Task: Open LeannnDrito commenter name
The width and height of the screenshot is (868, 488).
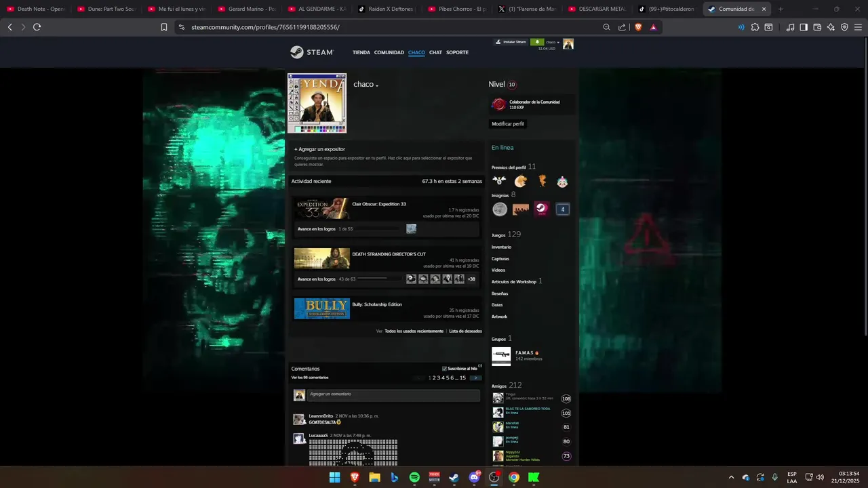Action: click(321, 415)
